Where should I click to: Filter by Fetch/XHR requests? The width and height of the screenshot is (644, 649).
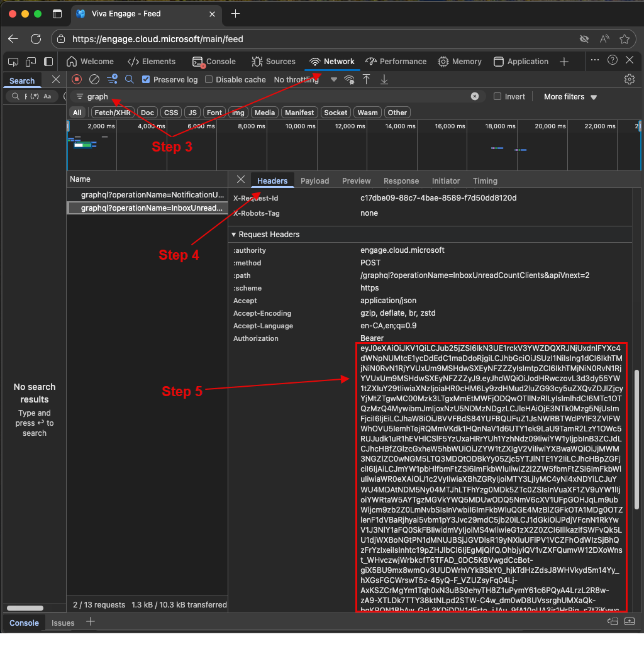point(113,113)
